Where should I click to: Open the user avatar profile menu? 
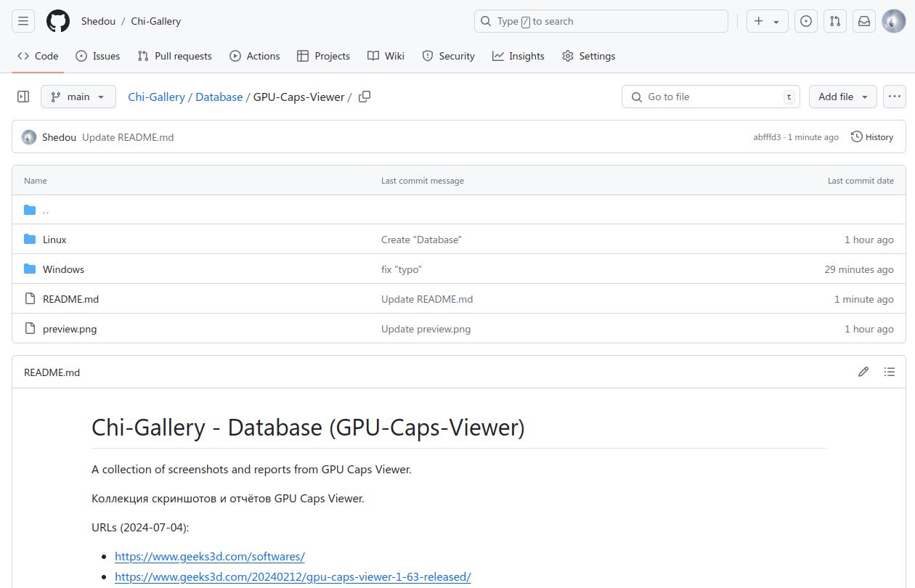pos(893,21)
